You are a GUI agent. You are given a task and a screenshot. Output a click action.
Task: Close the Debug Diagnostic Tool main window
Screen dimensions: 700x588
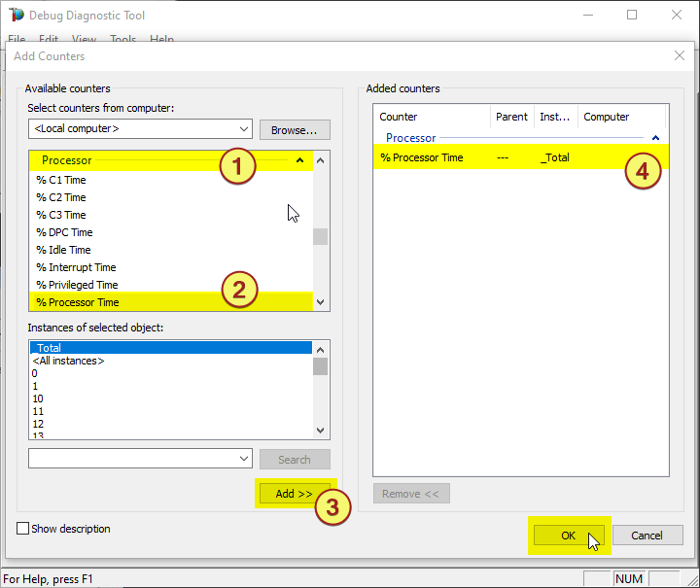[677, 15]
